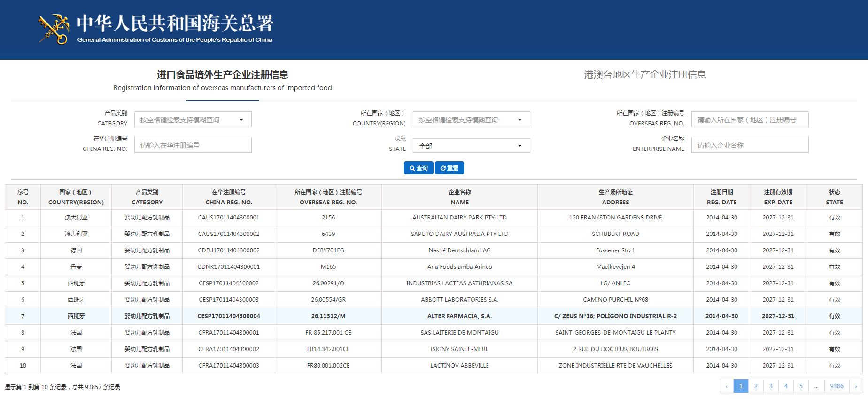Focus the CHINA REG. NO. input field
Image resolution: width=868 pixels, height=399 pixels.
[x=193, y=145]
